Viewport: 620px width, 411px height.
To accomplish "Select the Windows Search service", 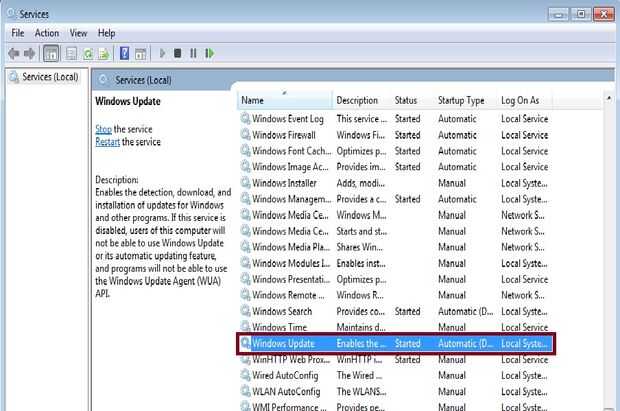I will click(396, 311).
